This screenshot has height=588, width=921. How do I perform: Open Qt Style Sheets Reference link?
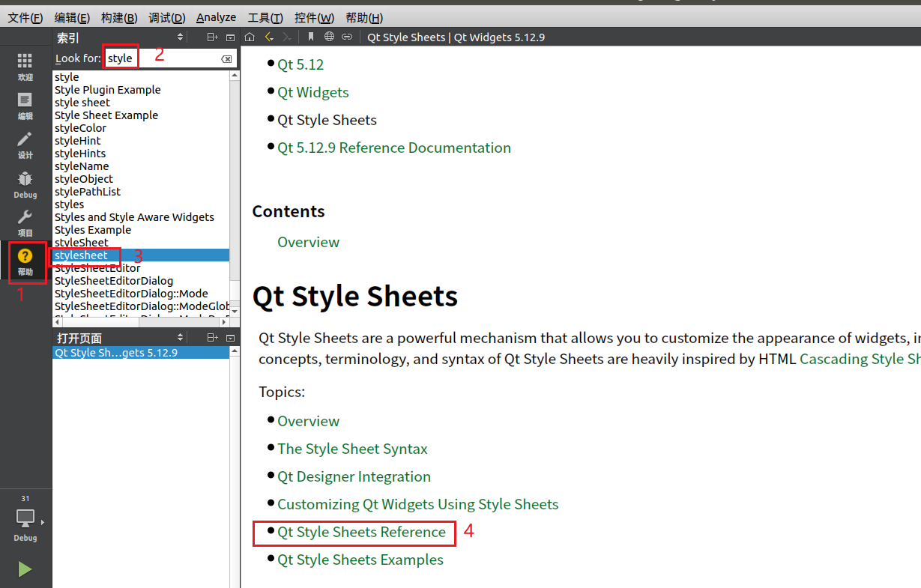point(361,532)
